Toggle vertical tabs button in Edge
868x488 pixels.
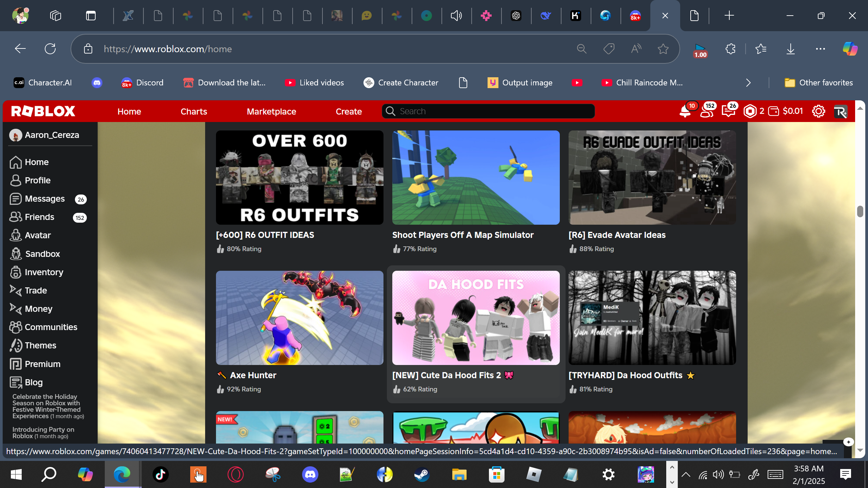point(91,16)
